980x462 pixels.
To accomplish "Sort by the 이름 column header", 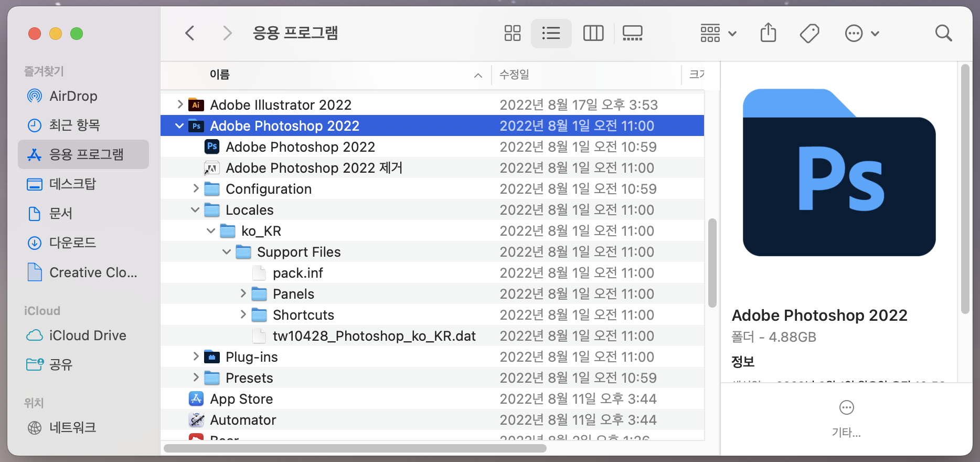I will (x=219, y=75).
